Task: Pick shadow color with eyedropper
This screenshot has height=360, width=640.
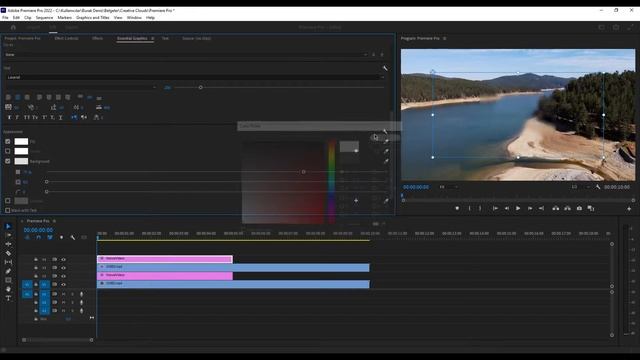Action: (386, 201)
